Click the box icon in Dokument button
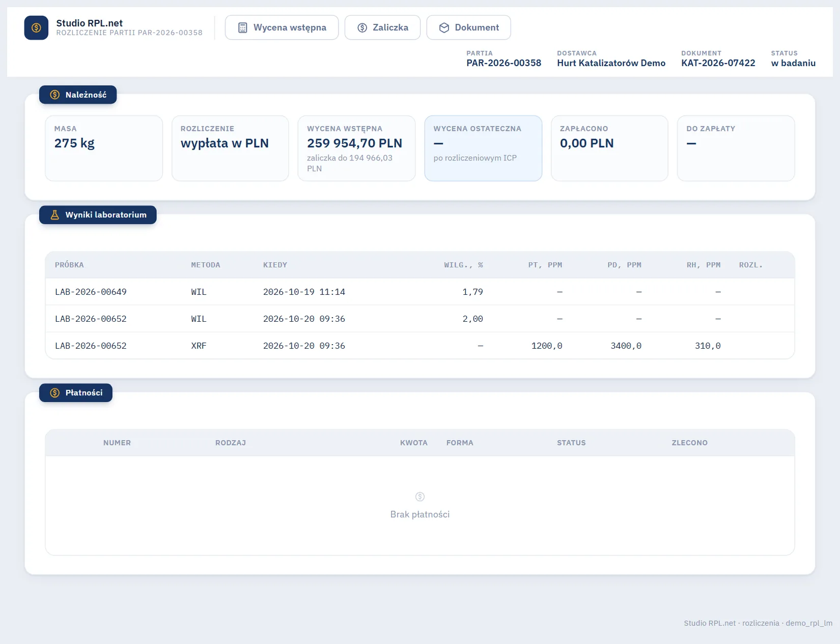840x644 pixels. coord(444,27)
